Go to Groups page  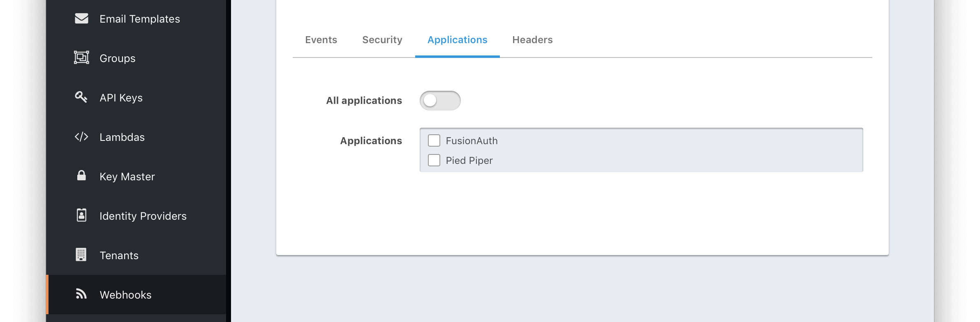pos(136,58)
